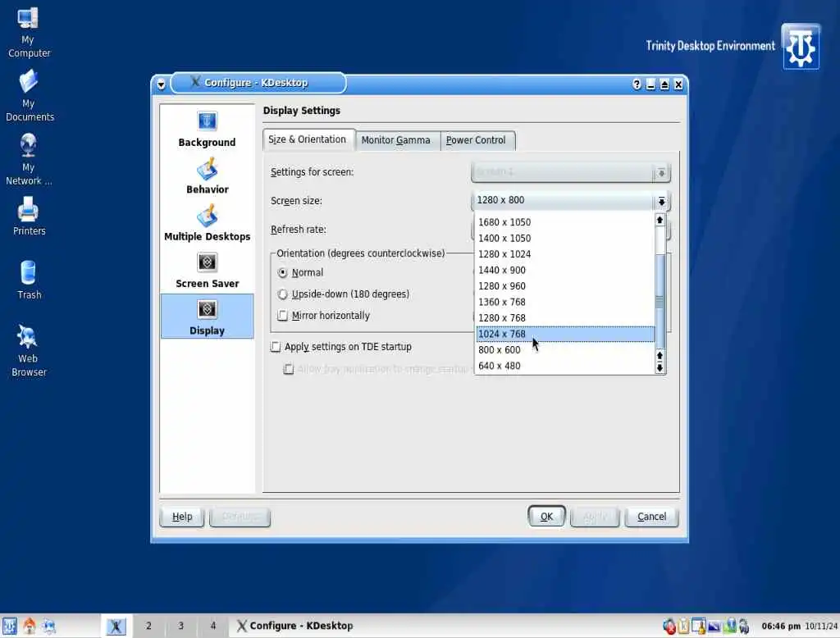Open the TDE menu in taskbar
The height and width of the screenshot is (638, 840).
9,626
